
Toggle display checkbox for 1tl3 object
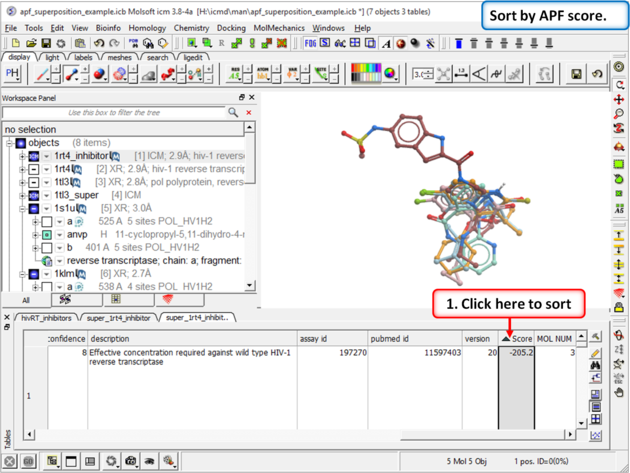33,182
